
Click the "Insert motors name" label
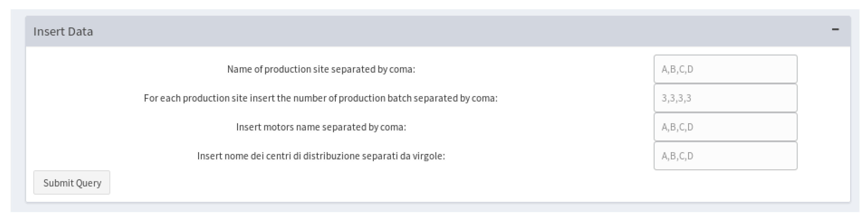point(321,127)
